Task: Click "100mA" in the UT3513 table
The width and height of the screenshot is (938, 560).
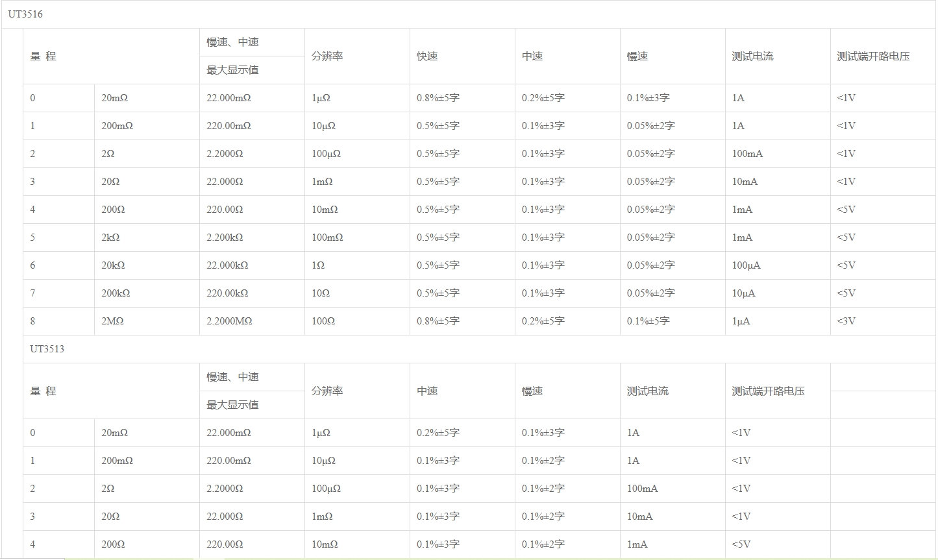Action: (642, 489)
